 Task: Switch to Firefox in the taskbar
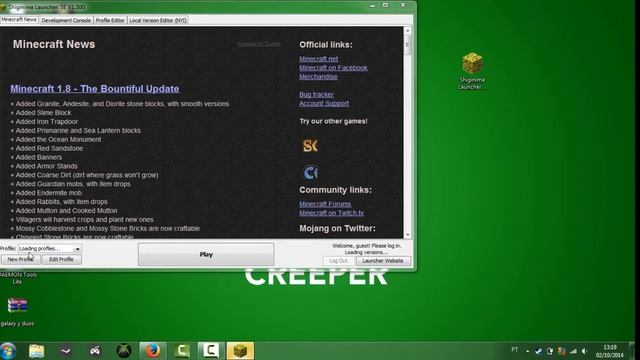tap(153, 351)
